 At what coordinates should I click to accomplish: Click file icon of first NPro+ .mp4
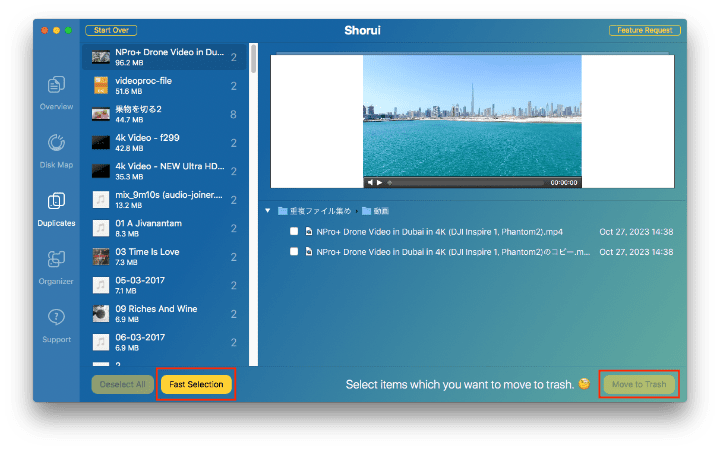coord(309,231)
